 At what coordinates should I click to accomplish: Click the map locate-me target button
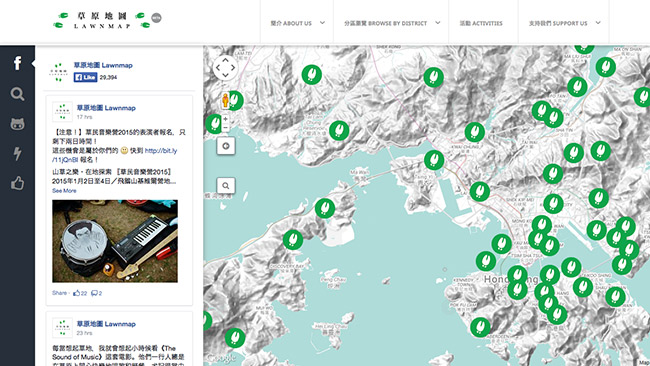pos(226,146)
